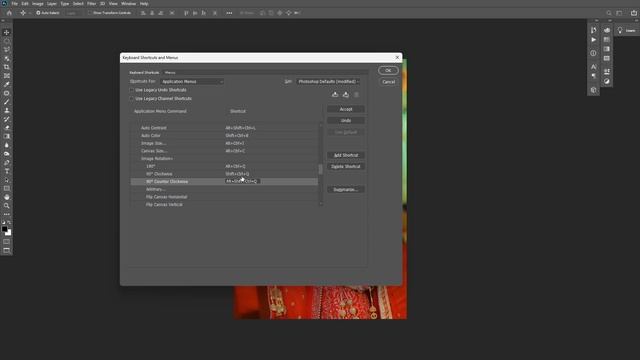Toggle Auto-Select checkbox in options bar
Viewport: 640px width, 360px height.
point(38,13)
